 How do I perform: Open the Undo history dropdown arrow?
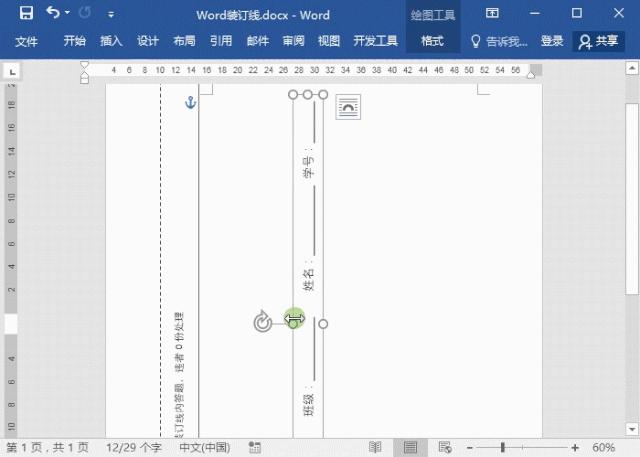coord(68,13)
